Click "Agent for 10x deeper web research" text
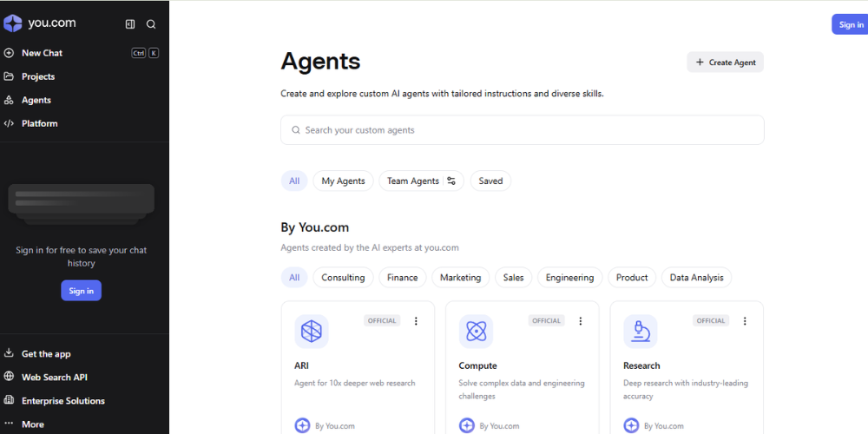 (x=355, y=383)
